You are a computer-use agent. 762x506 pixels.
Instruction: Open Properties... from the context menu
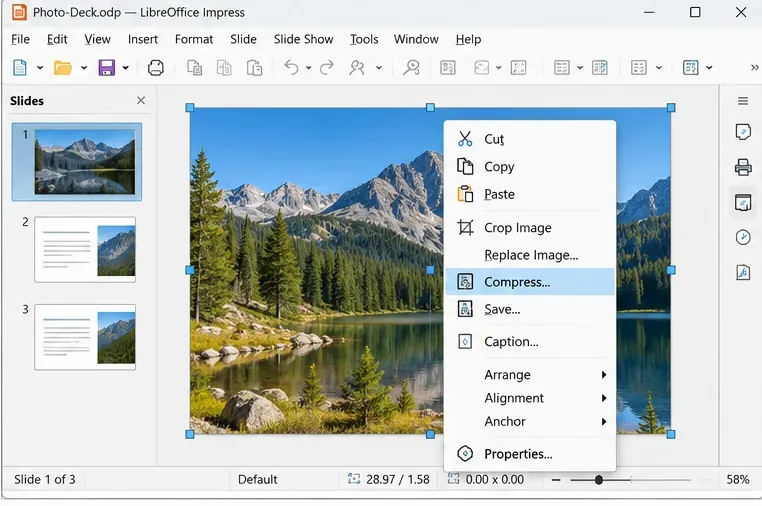530,454
